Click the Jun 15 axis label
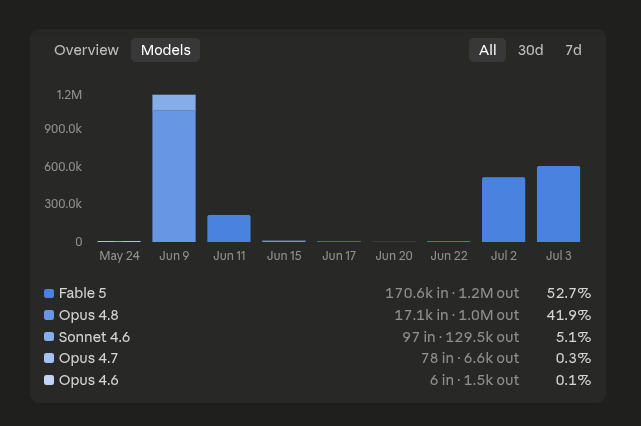 point(284,256)
